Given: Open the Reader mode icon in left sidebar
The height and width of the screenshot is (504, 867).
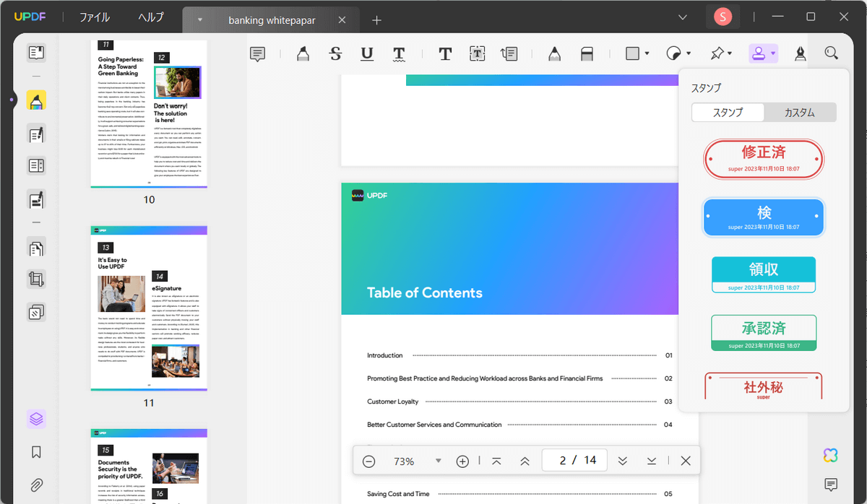Looking at the screenshot, I should coord(36,52).
